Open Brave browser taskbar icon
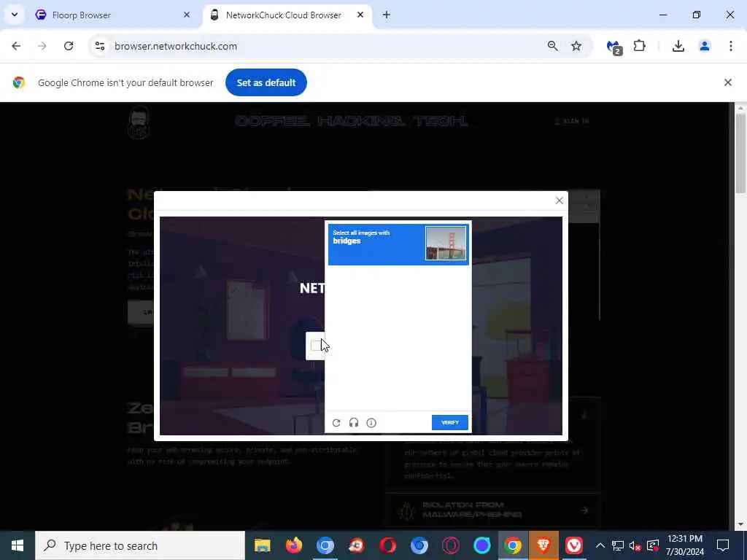The image size is (747, 560). [x=543, y=545]
